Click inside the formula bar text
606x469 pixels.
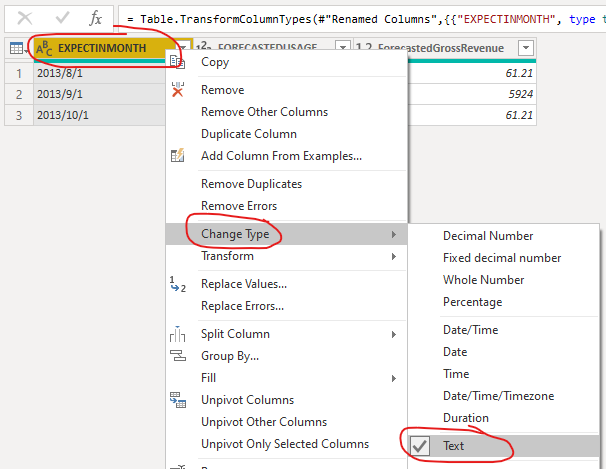(362, 19)
